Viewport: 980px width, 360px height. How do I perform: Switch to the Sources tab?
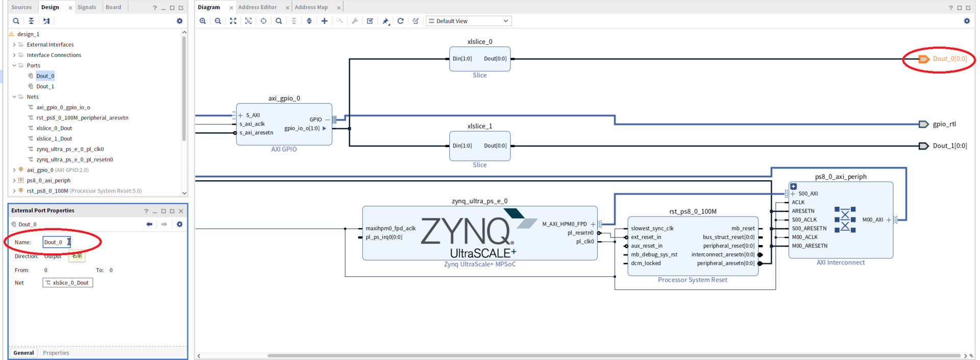click(21, 7)
